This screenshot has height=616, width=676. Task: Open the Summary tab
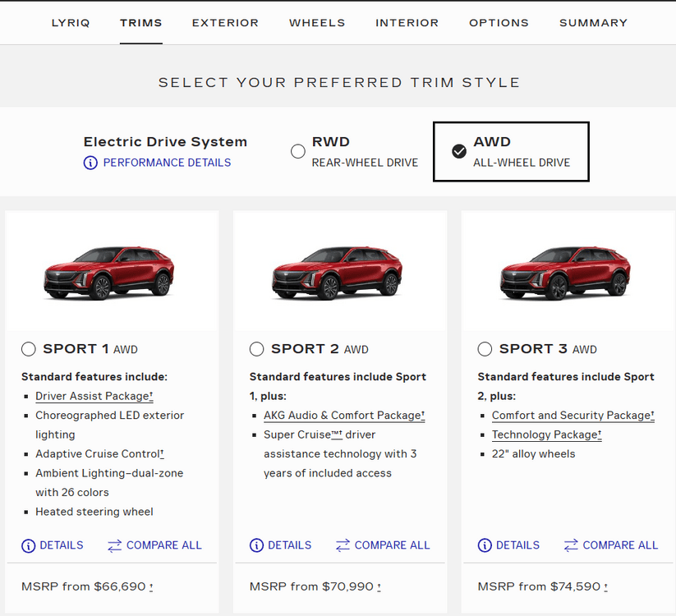coord(593,23)
